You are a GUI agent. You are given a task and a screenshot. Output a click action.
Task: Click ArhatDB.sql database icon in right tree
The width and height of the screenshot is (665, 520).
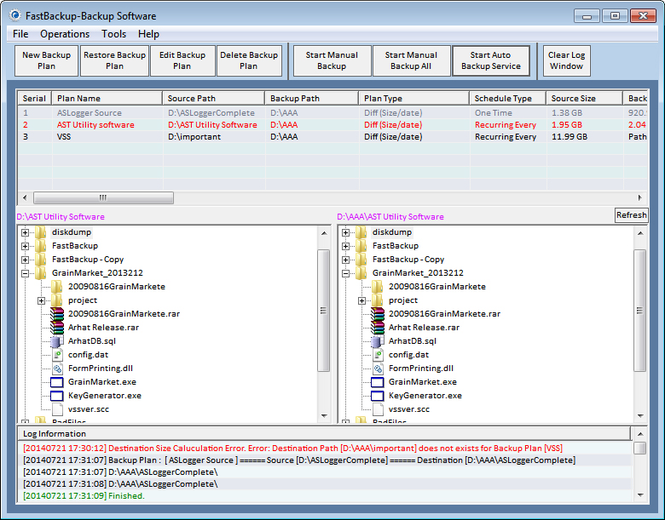377,341
